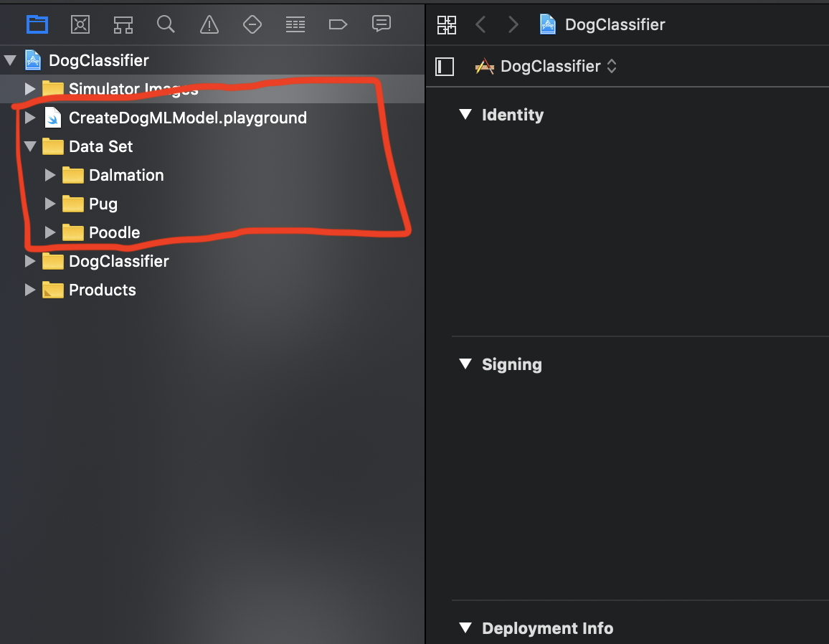The width and height of the screenshot is (829, 644).
Task: Show the Report navigator speech bubble
Action: click(x=382, y=24)
